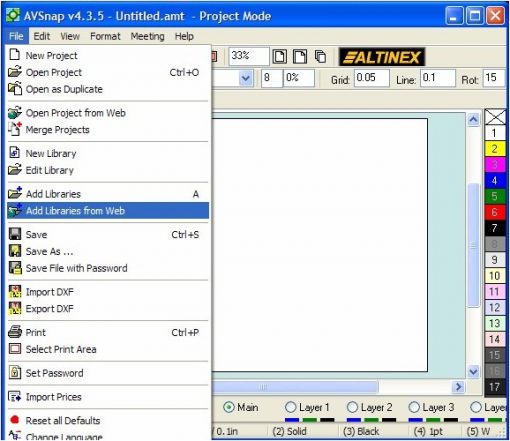Pick white color swatch 1
Image resolution: width=510 pixels, height=441 pixels.
pos(495,133)
